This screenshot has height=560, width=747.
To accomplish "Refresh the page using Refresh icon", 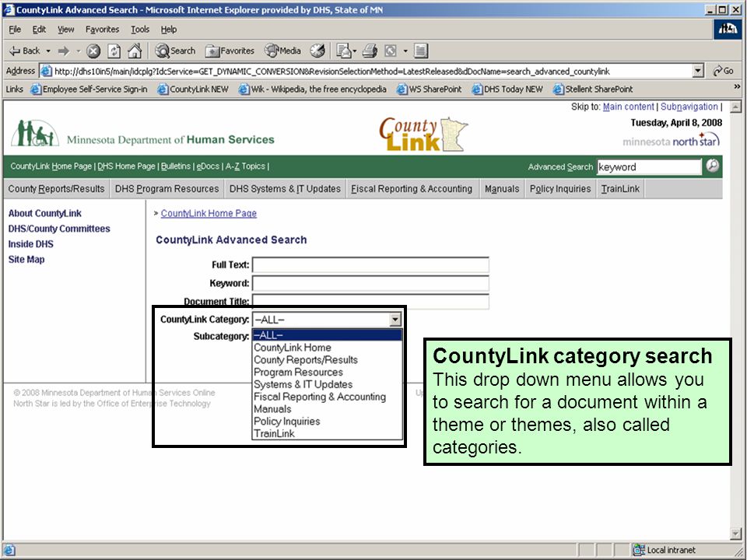I will tap(114, 51).
